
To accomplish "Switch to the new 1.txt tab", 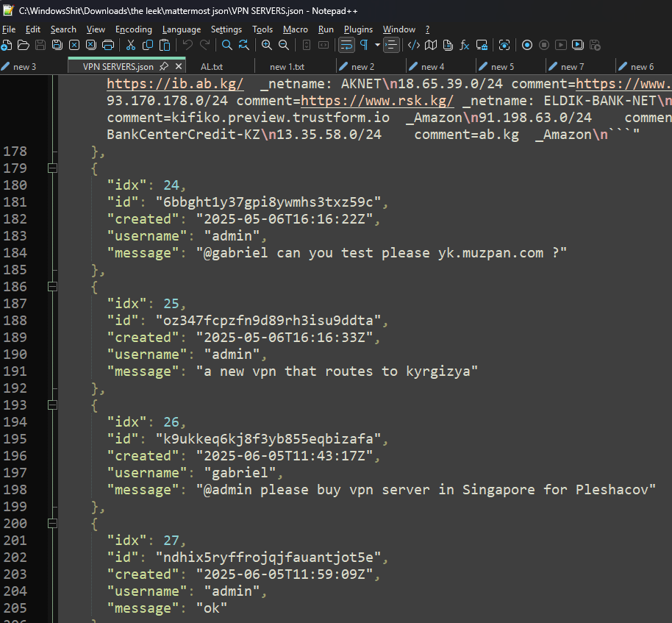I will (x=287, y=67).
